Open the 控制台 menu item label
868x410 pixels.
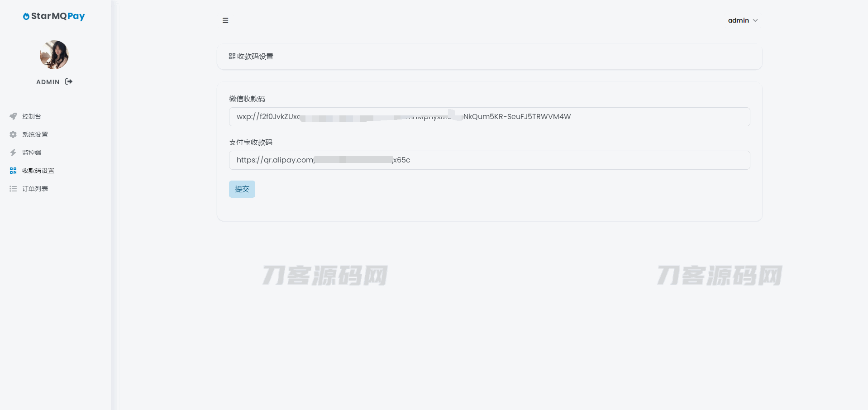pyautogui.click(x=32, y=116)
